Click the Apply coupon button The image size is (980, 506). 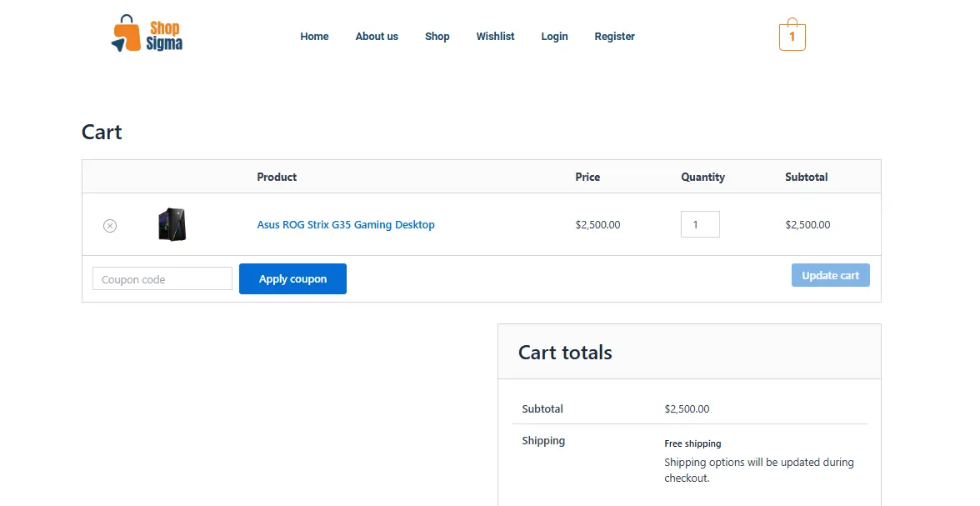[x=292, y=279]
